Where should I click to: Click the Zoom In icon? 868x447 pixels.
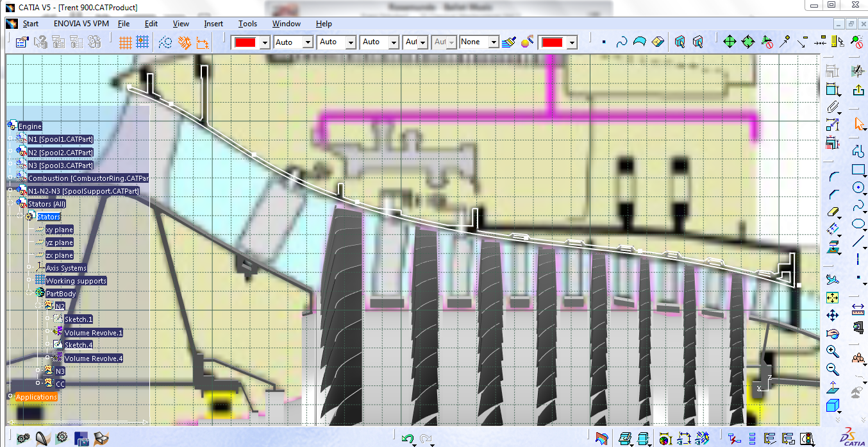(832, 351)
